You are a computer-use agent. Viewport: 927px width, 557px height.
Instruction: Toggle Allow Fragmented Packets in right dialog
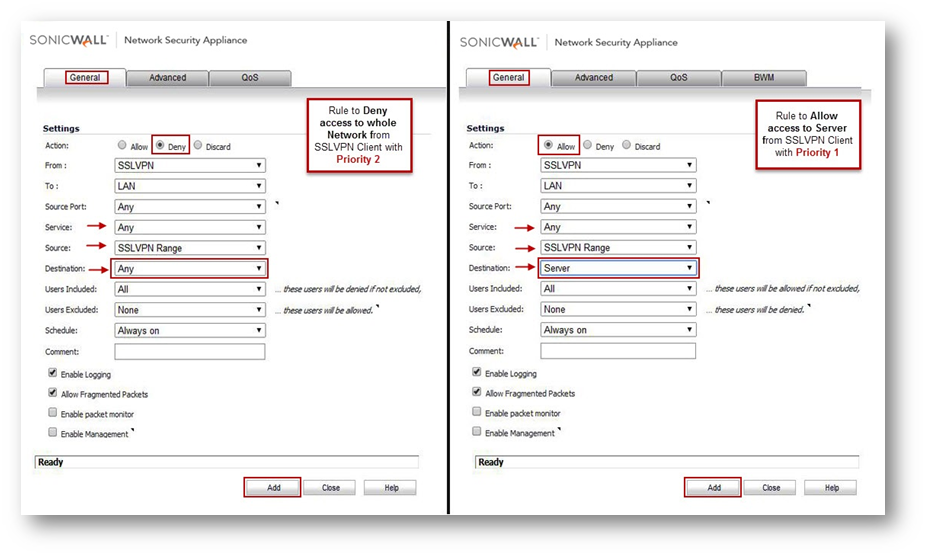[477, 392]
